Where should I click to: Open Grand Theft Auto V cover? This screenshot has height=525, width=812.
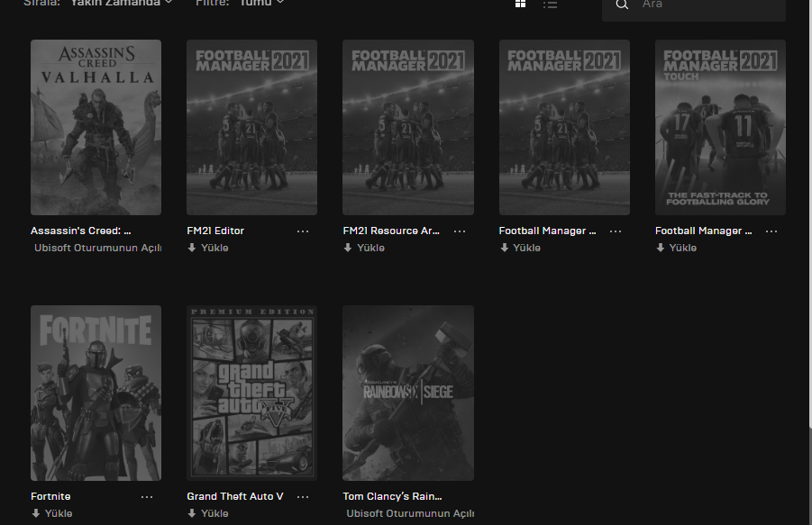click(251, 394)
